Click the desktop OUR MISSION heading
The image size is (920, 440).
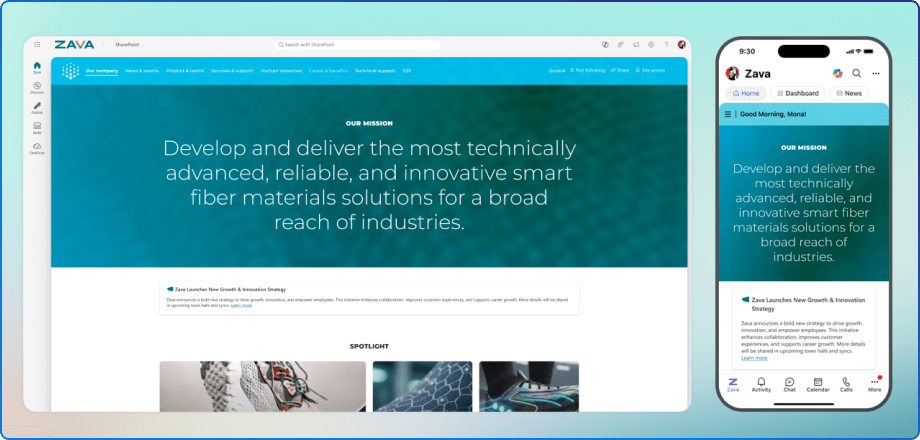(x=369, y=124)
